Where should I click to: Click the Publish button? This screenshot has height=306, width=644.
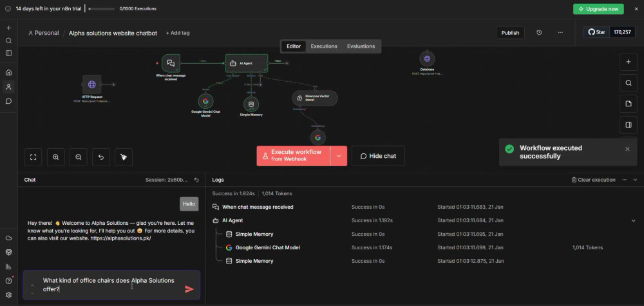[x=510, y=33]
